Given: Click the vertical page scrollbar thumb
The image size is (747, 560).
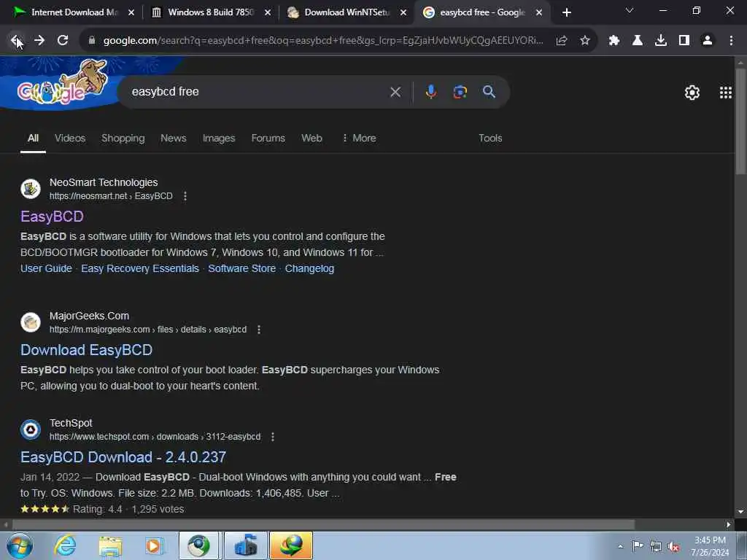Looking at the screenshot, I should click(740, 122).
